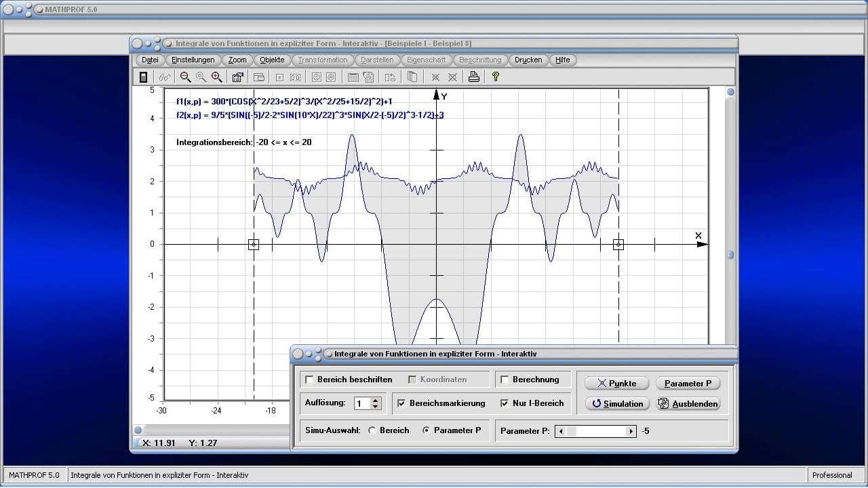Click the Integrationsbereich text in graph

tap(244, 142)
